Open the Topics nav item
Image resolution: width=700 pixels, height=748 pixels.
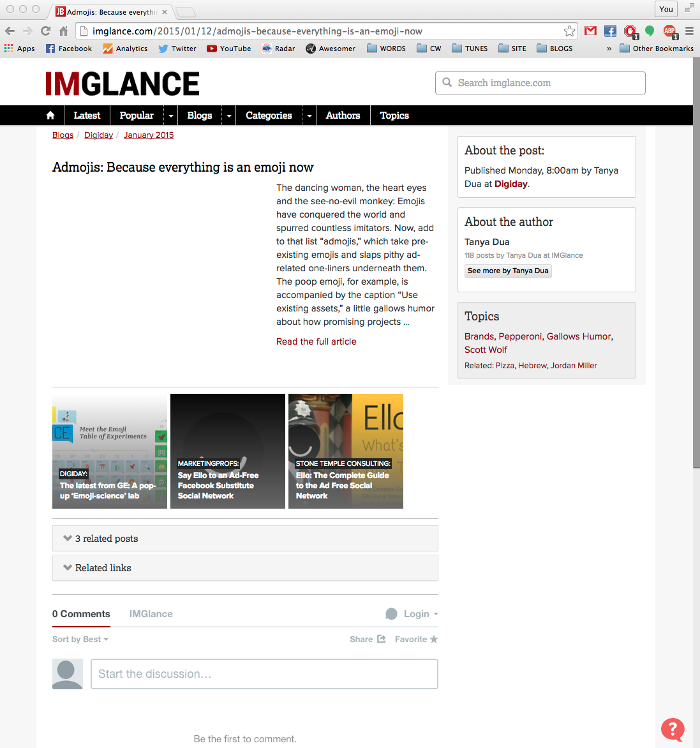(394, 116)
